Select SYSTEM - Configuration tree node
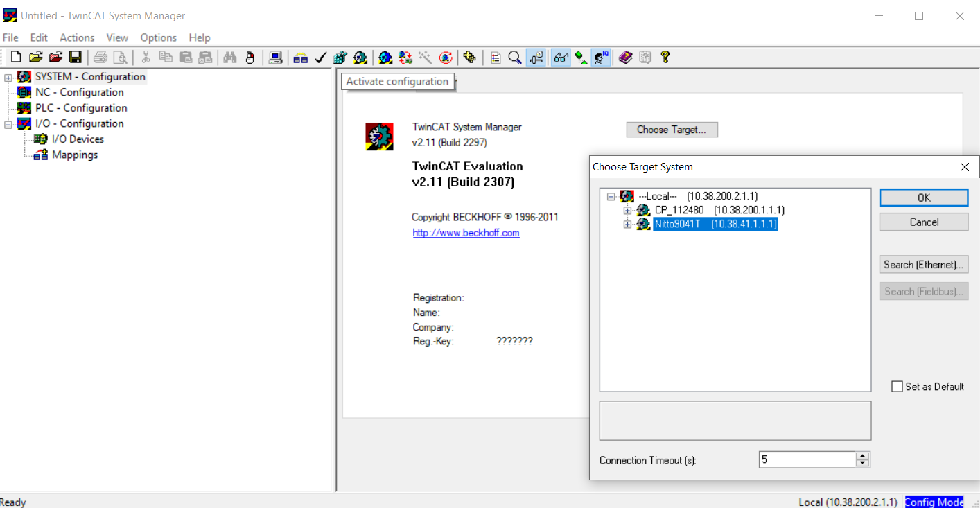This screenshot has width=980, height=508. pyautogui.click(x=90, y=77)
